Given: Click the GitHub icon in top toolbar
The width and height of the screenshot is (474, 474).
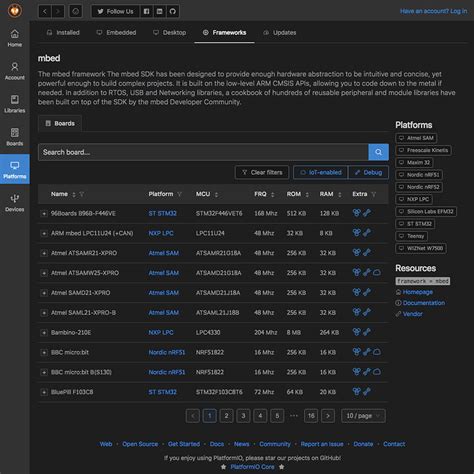Looking at the screenshot, I should [x=172, y=11].
